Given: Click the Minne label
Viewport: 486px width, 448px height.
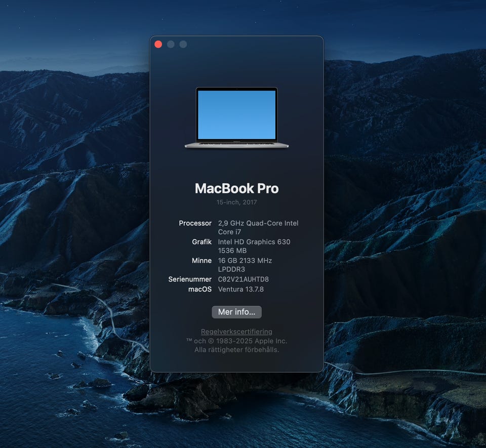Looking at the screenshot, I should pyautogui.click(x=201, y=261).
